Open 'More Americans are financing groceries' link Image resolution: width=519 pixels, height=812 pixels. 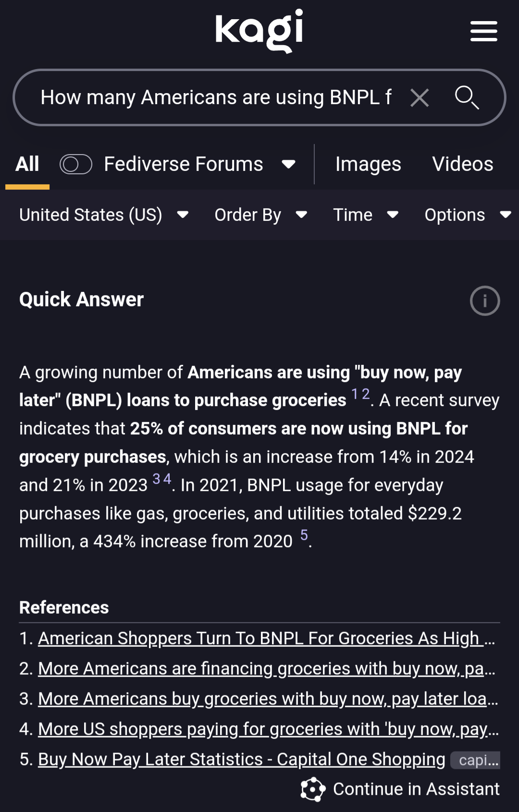coord(259,668)
